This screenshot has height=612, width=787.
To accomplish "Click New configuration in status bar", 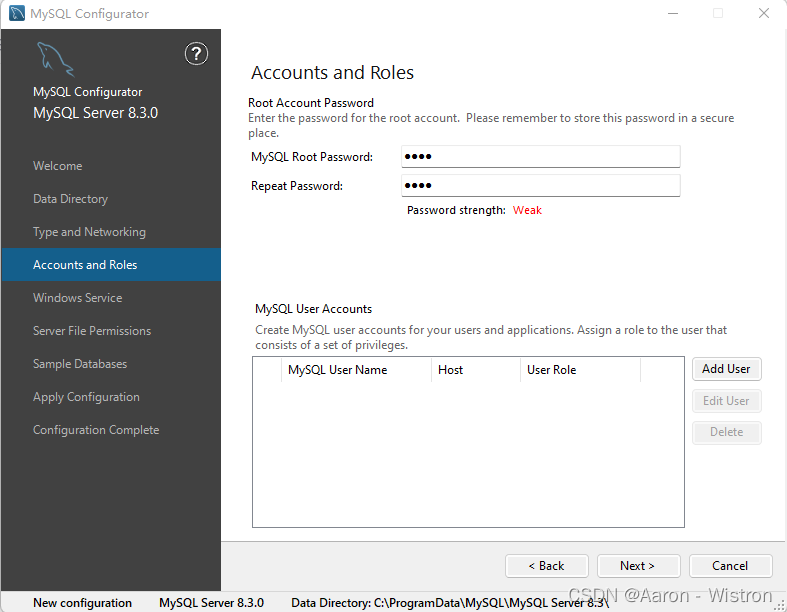I will click(82, 602).
